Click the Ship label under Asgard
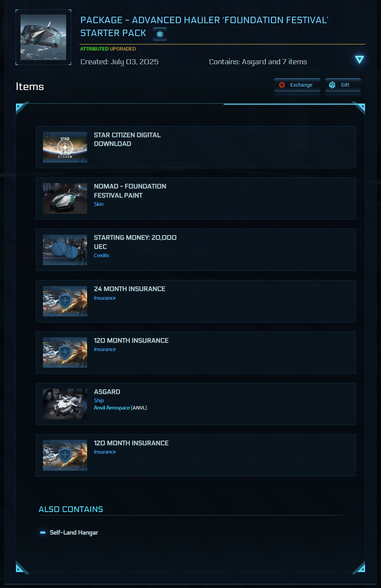The width and height of the screenshot is (381, 588). (x=99, y=400)
